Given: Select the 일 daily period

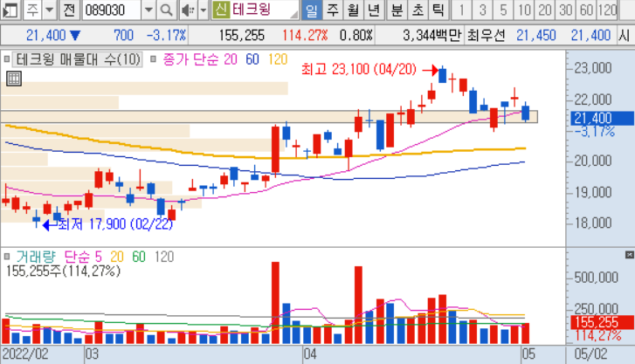Looking at the screenshot, I should point(312,10).
